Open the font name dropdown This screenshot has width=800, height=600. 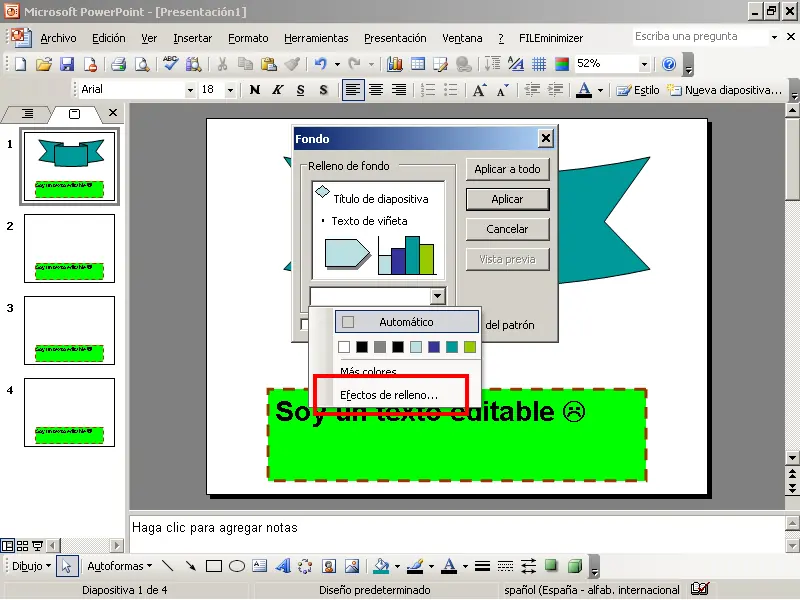(190, 90)
